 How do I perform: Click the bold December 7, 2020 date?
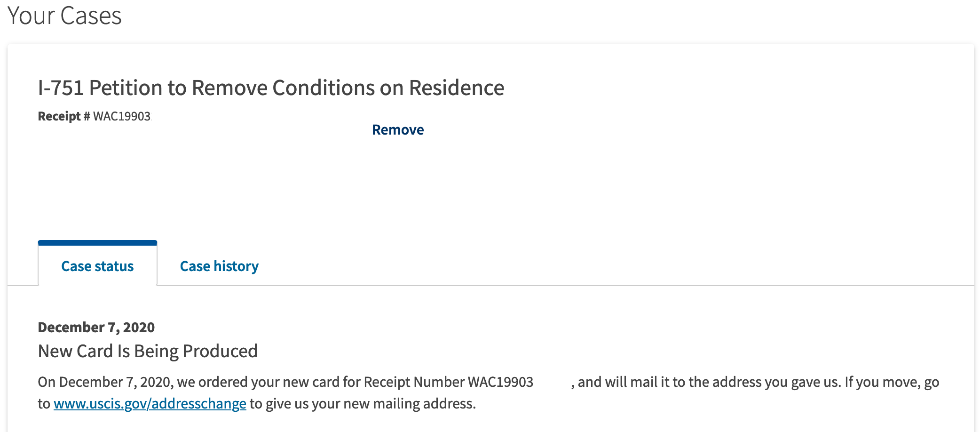[x=96, y=328]
